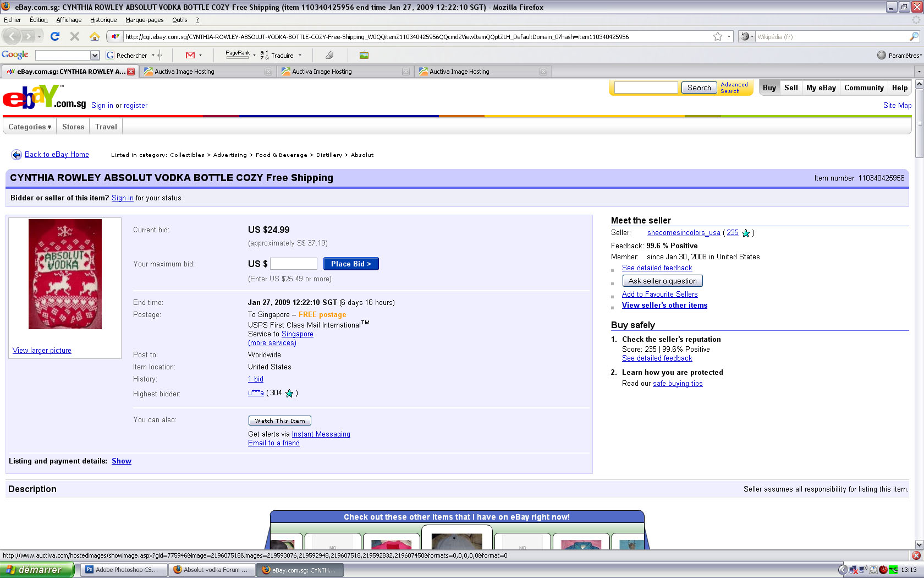The image size is (924, 578).
Task: Open View seller's other items link
Action: point(664,306)
